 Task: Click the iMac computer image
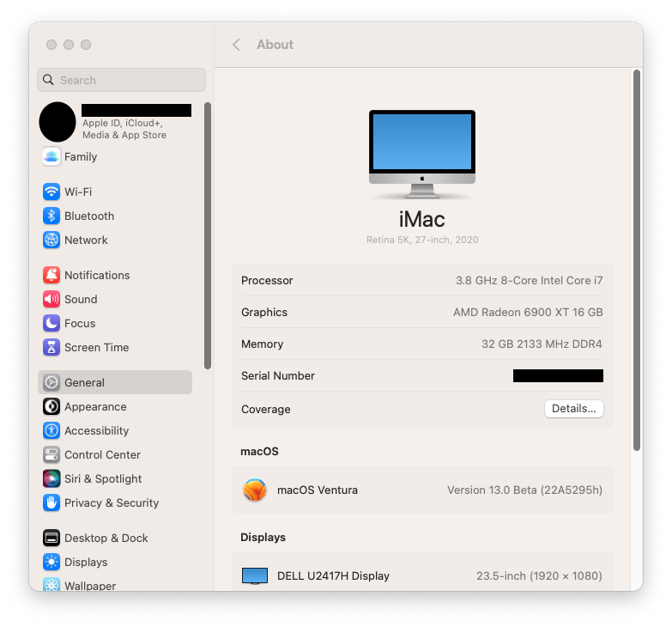tap(422, 154)
